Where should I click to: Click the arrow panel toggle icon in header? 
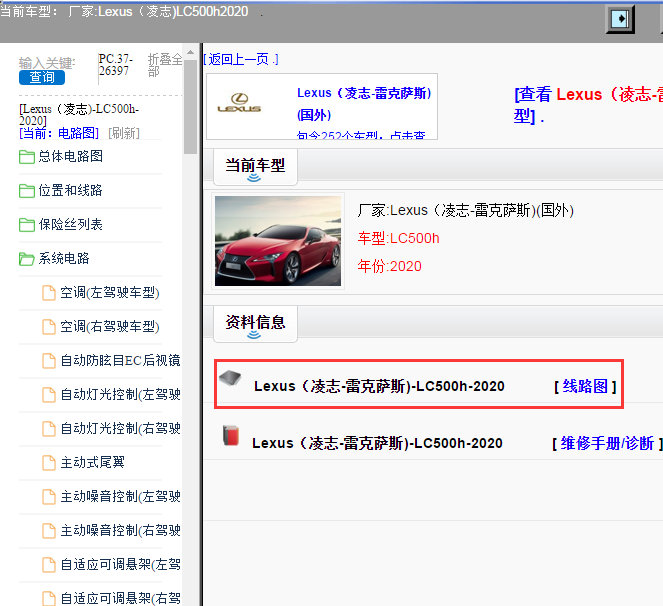(620, 19)
